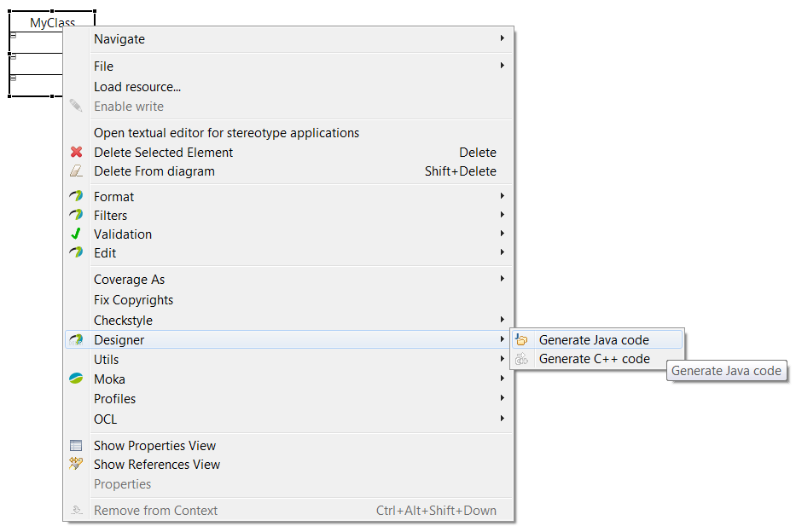
Task: Click the Papyrus icon next to Filters
Action: tap(76, 216)
